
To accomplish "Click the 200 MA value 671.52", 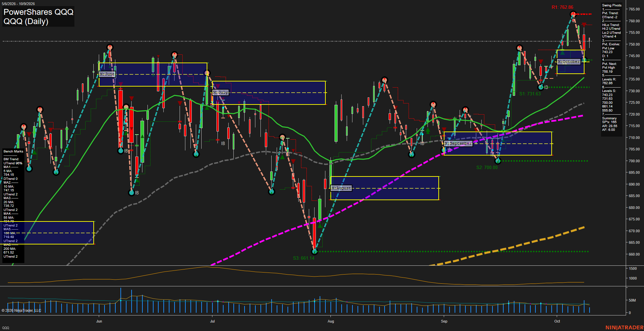I will [9, 253].
